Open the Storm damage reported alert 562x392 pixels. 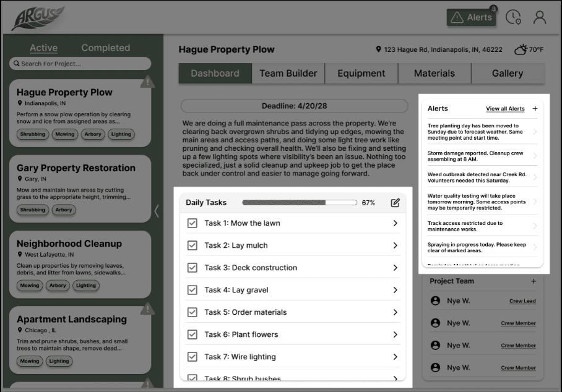point(482,156)
